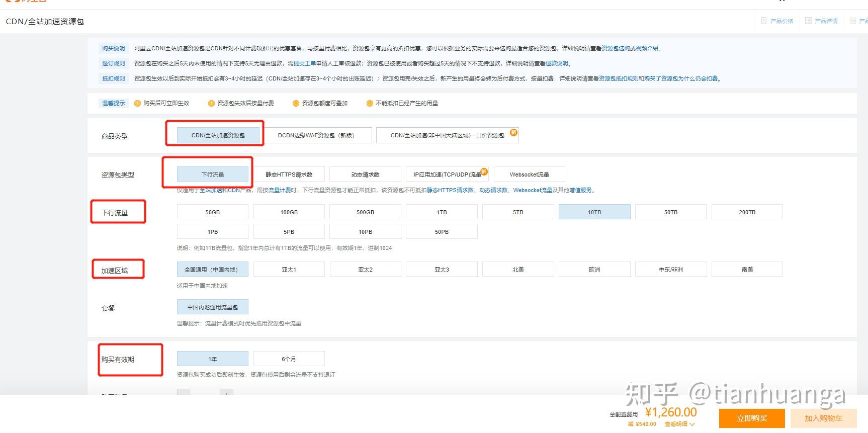Screen dimensions: 868x433
Task: Choose Websocket流量 package type
Action: tap(530, 175)
